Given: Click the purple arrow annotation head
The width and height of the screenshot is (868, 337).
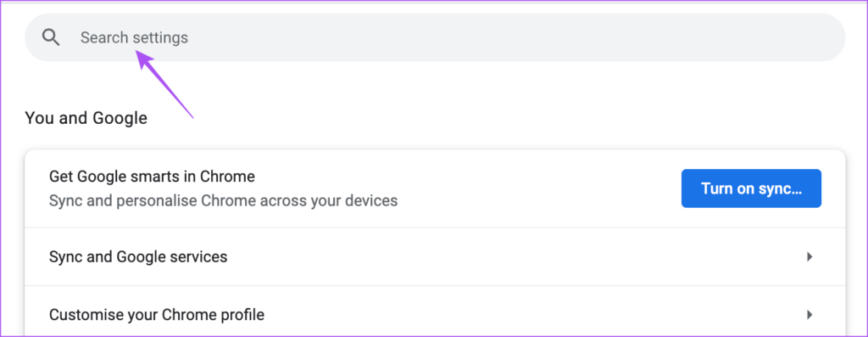Looking at the screenshot, I should [146, 60].
